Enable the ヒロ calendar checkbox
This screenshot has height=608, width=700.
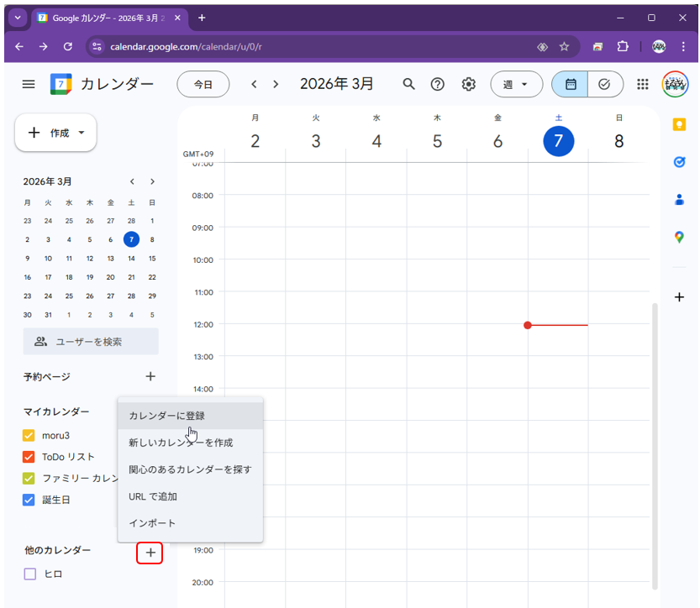30,574
